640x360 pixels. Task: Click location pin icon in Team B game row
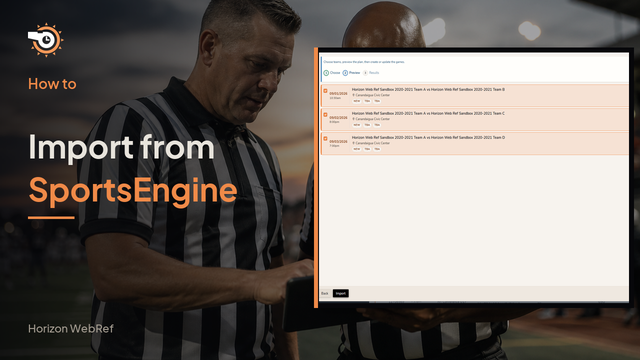click(353, 95)
